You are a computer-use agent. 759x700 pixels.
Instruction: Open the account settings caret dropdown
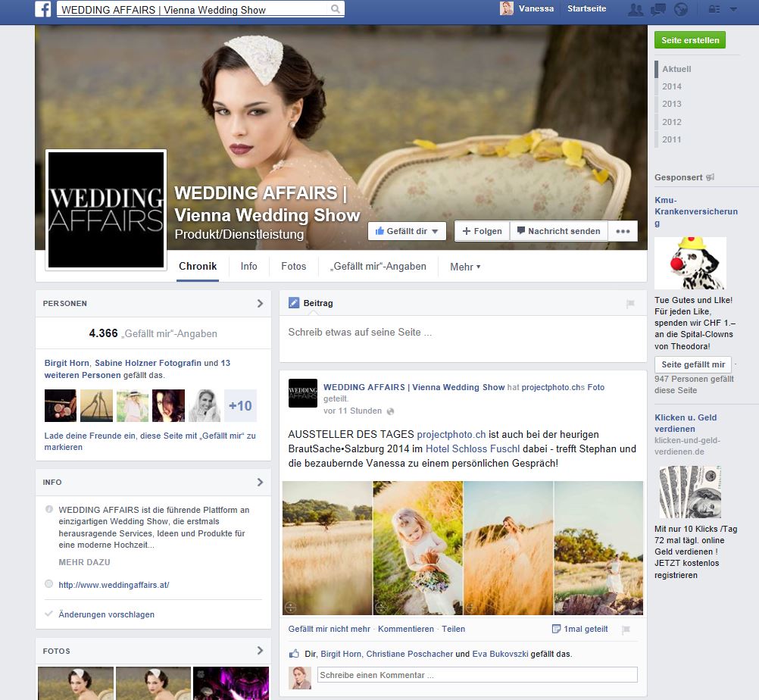point(733,9)
